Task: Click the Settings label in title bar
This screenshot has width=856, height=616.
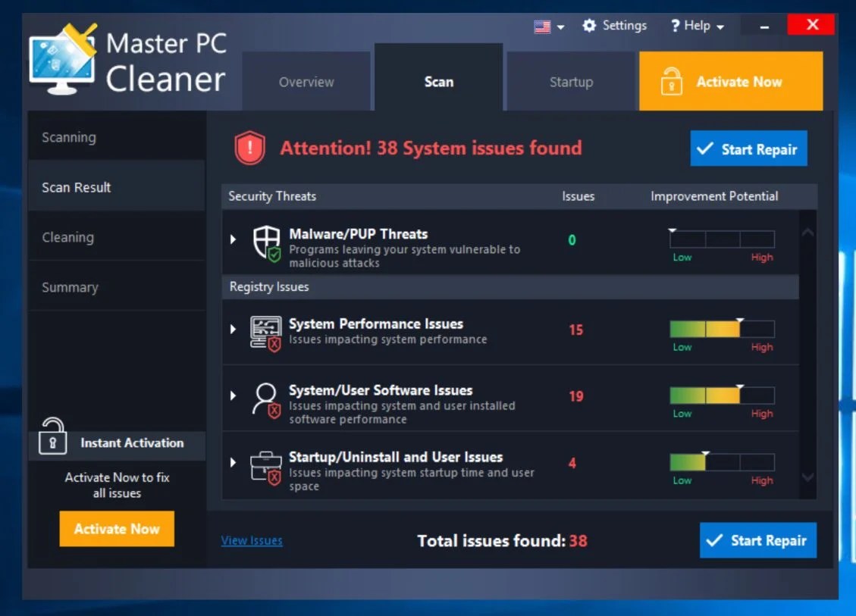Action: coord(625,26)
